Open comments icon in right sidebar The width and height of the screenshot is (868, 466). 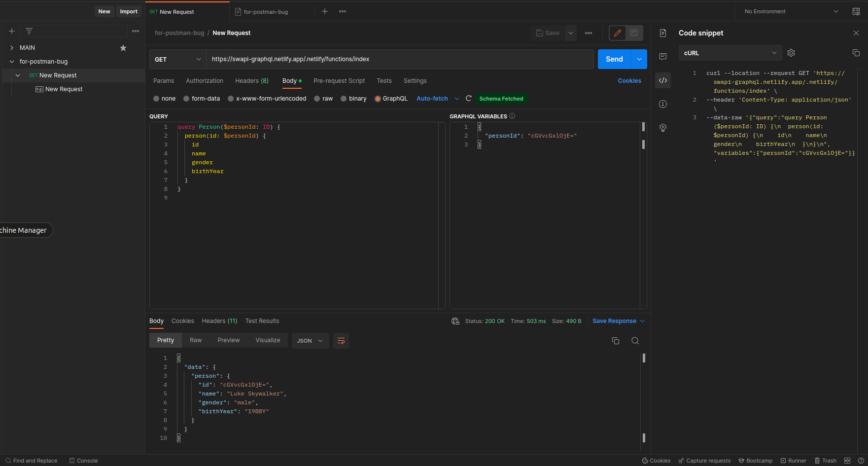pyautogui.click(x=663, y=57)
